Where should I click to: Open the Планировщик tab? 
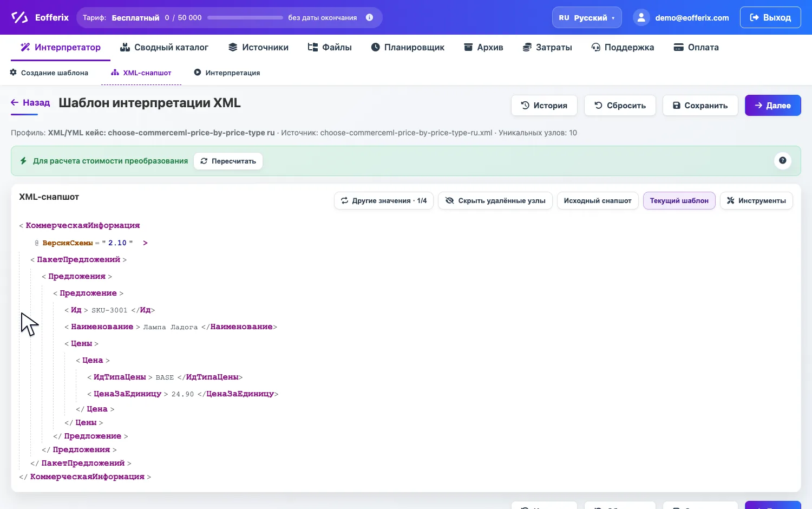408,47
